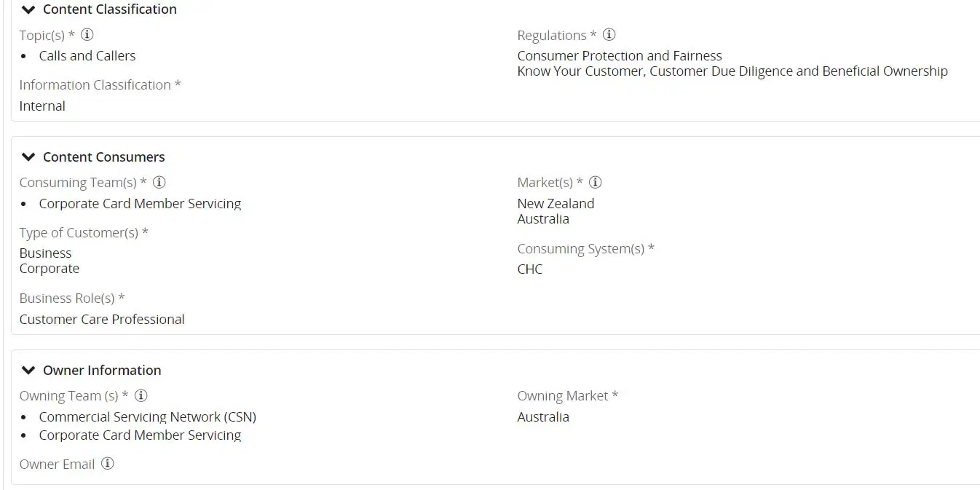Click the Internal information classification value
This screenshot has width=980, height=490.
[x=42, y=106]
